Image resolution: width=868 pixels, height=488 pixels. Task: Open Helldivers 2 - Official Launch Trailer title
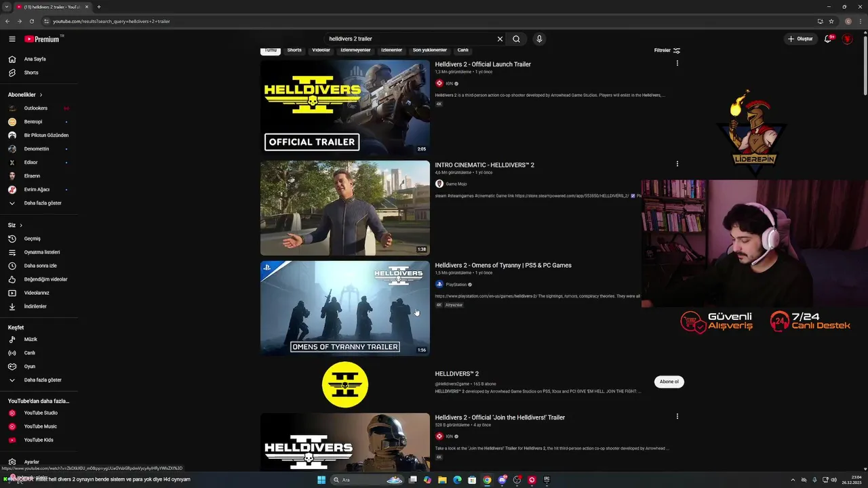(483, 64)
